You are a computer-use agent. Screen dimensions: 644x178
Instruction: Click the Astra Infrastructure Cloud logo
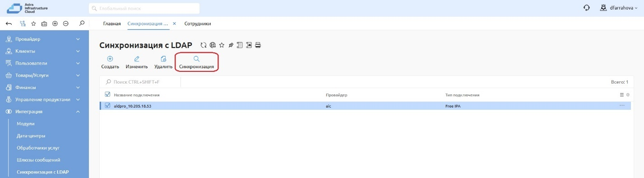click(27, 8)
